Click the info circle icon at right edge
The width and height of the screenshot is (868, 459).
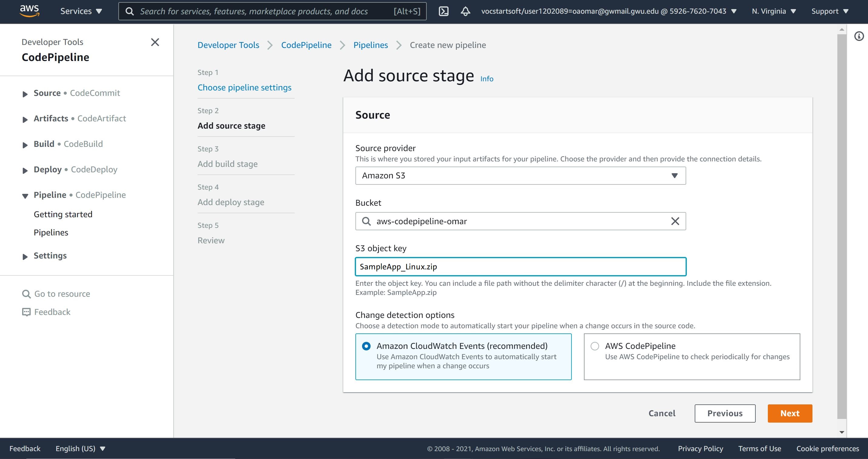859,36
